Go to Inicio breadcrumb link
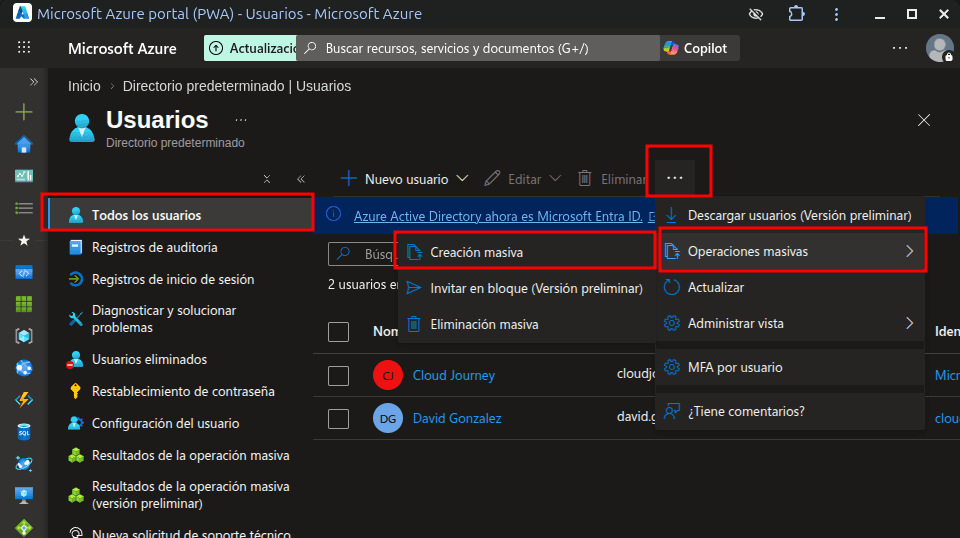Image resolution: width=960 pixels, height=538 pixels. pos(84,86)
